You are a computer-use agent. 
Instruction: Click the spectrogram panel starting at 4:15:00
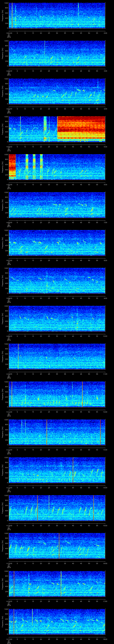point(57,546)
